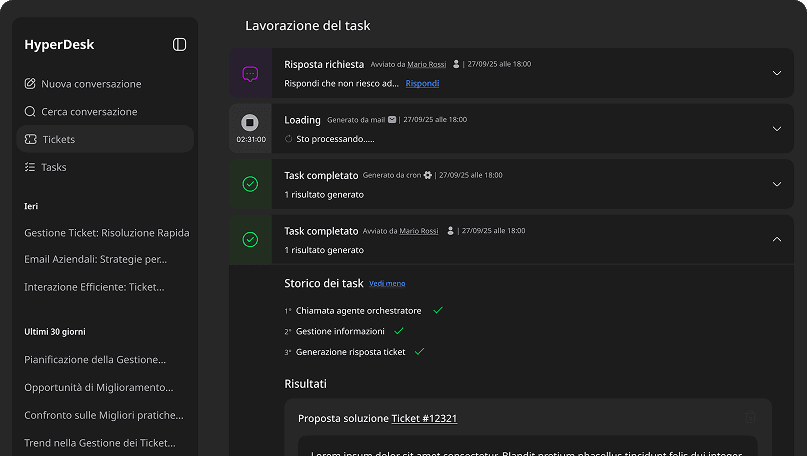Collapse the expanded Task completato by Mario Rossi
This screenshot has width=807, height=456.
pos(777,239)
